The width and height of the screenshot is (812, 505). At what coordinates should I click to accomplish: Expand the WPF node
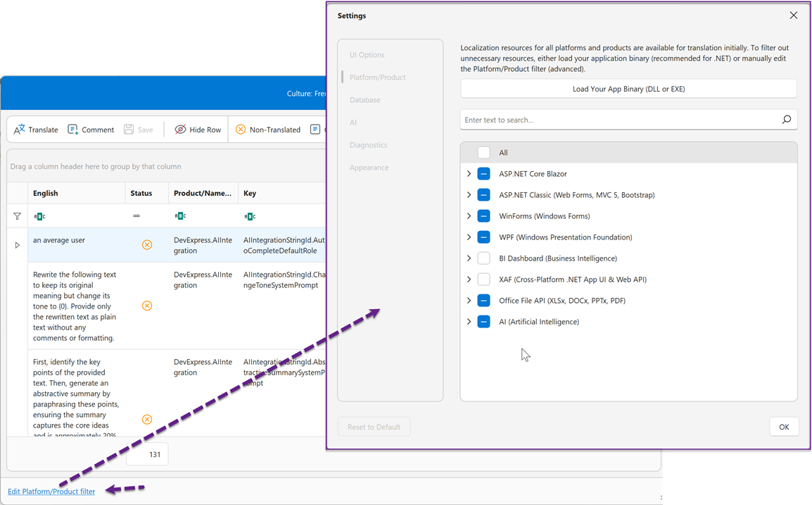469,237
